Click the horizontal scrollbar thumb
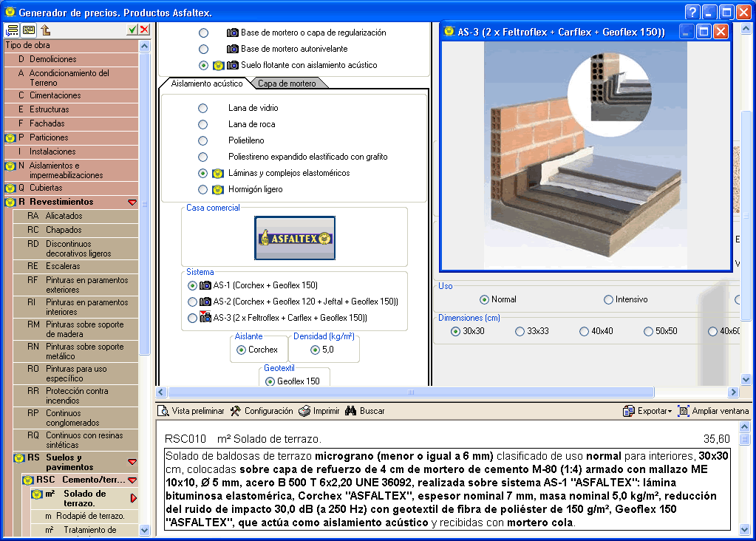 [x=411, y=392]
